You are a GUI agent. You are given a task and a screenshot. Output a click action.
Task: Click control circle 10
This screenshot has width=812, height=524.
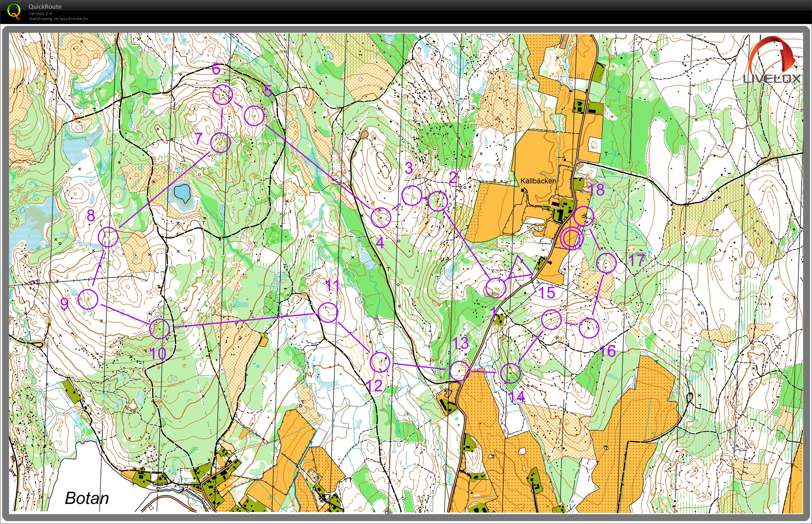[x=160, y=329]
